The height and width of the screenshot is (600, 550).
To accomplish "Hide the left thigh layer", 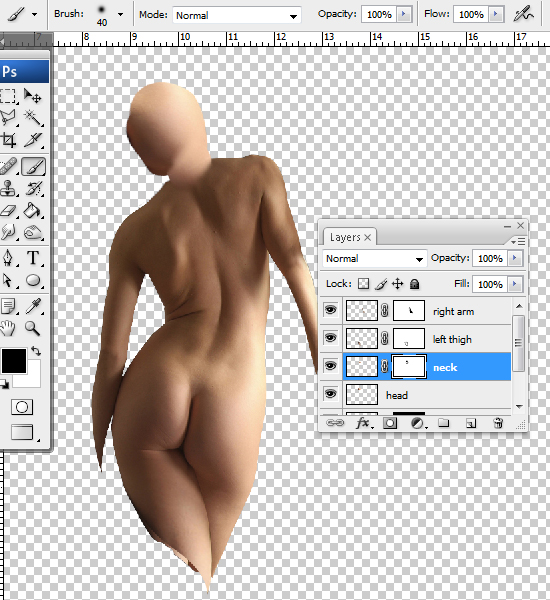I will pos(330,338).
